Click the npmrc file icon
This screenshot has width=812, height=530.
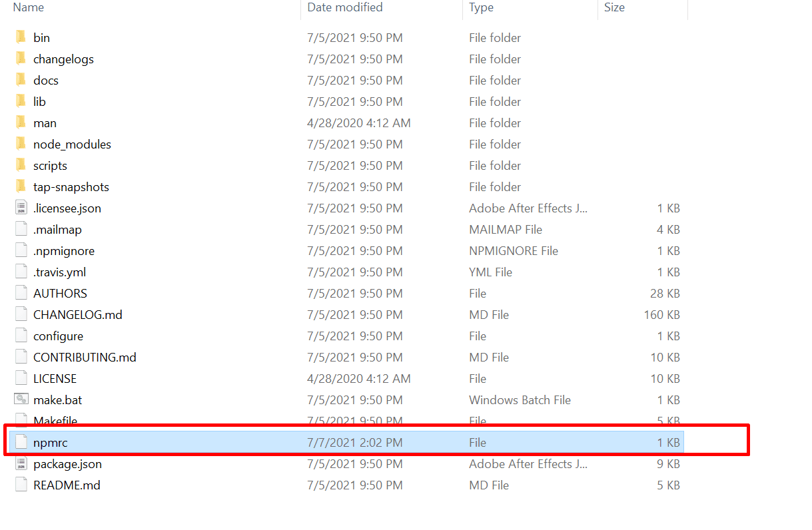click(x=21, y=442)
